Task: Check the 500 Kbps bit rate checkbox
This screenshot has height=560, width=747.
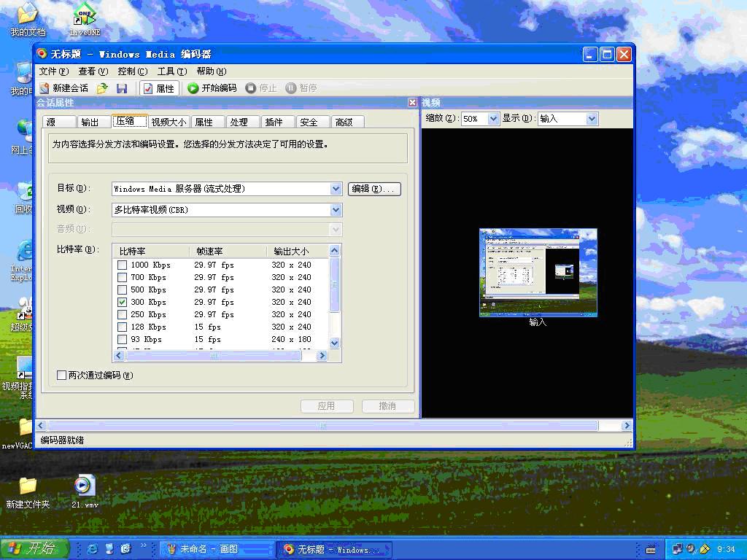Action: pos(123,289)
